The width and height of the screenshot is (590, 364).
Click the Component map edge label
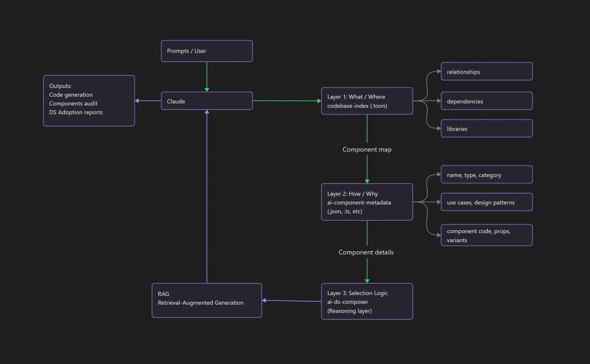click(x=367, y=149)
